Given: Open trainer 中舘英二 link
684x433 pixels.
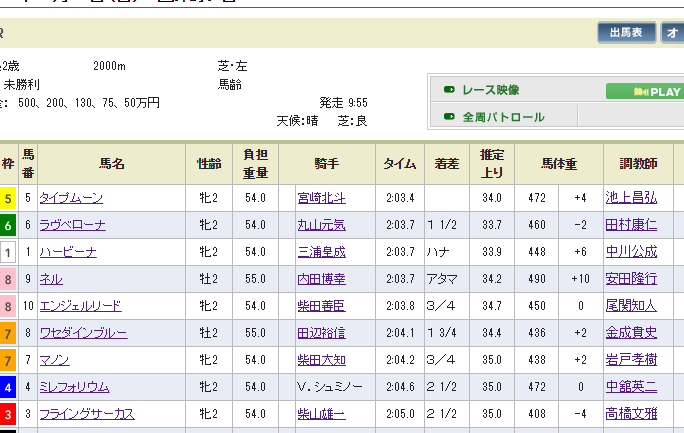Looking at the screenshot, I should click(631, 387).
